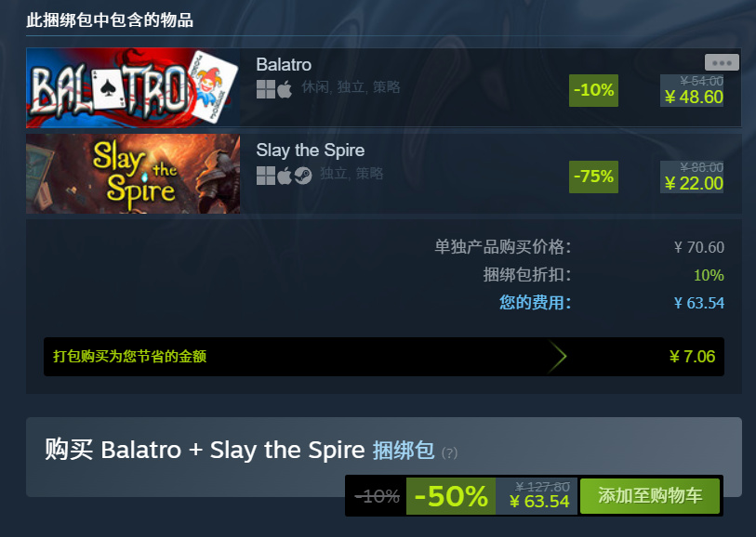Click the Apple platform icon under Balatro
756x537 pixels.
click(285, 89)
